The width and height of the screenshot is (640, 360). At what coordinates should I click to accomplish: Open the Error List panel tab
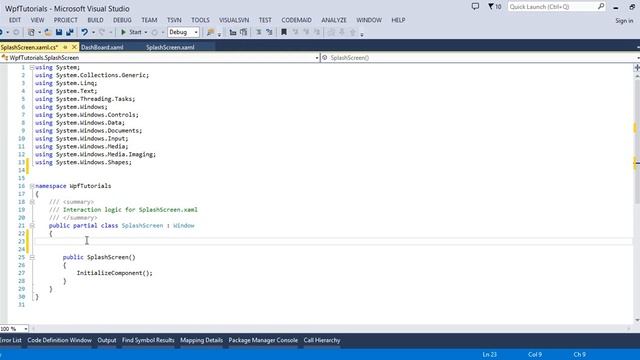point(11,340)
